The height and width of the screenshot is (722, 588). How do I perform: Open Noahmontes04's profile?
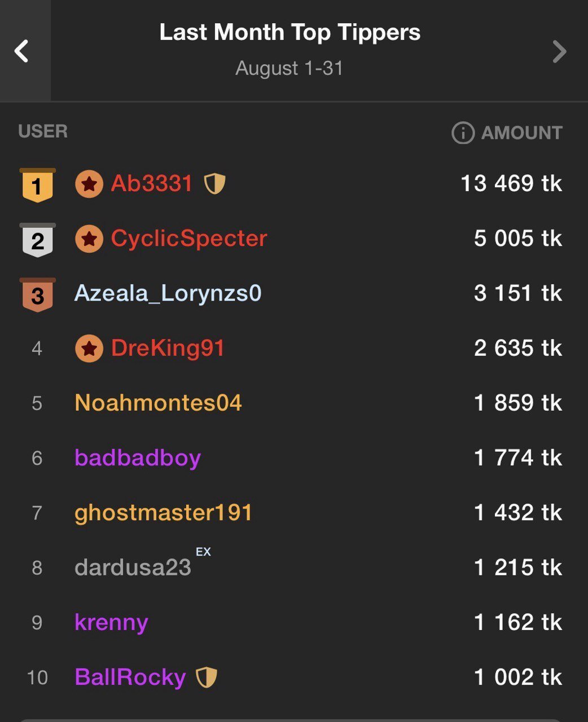pyautogui.click(x=158, y=403)
